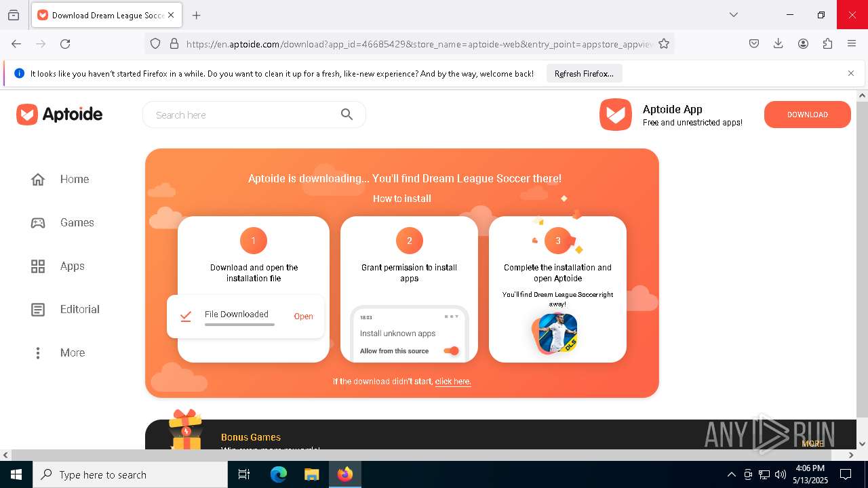
Task: Open the Firefox account icon
Action: coord(803,43)
